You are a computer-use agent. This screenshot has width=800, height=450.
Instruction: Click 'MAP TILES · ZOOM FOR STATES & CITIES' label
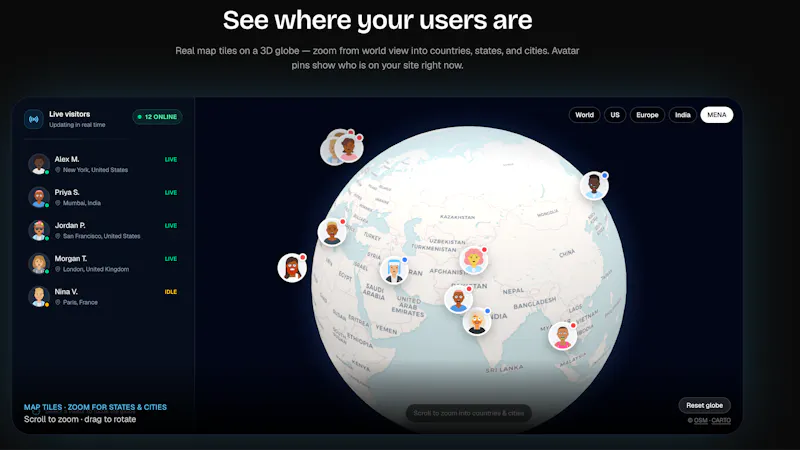click(x=95, y=407)
